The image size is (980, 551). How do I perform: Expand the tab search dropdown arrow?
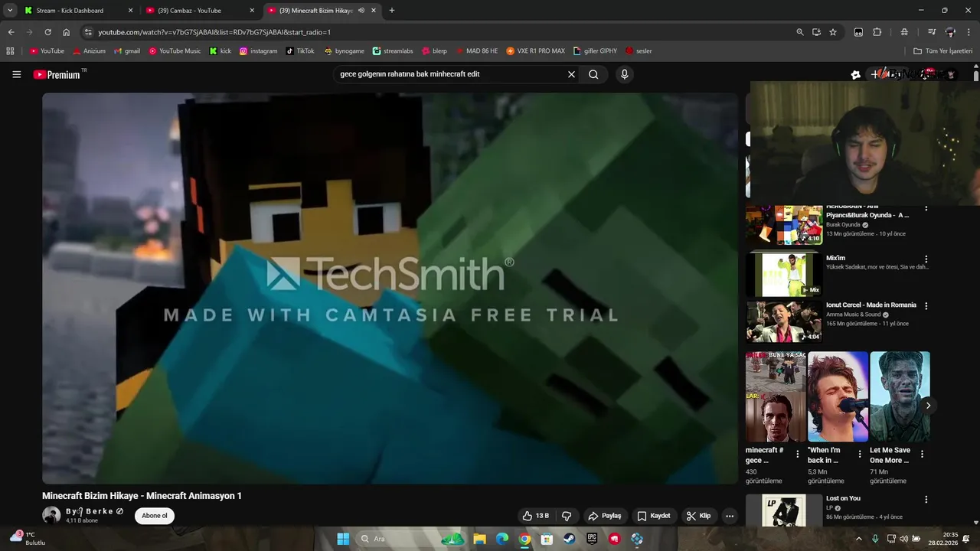coord(10,11)
